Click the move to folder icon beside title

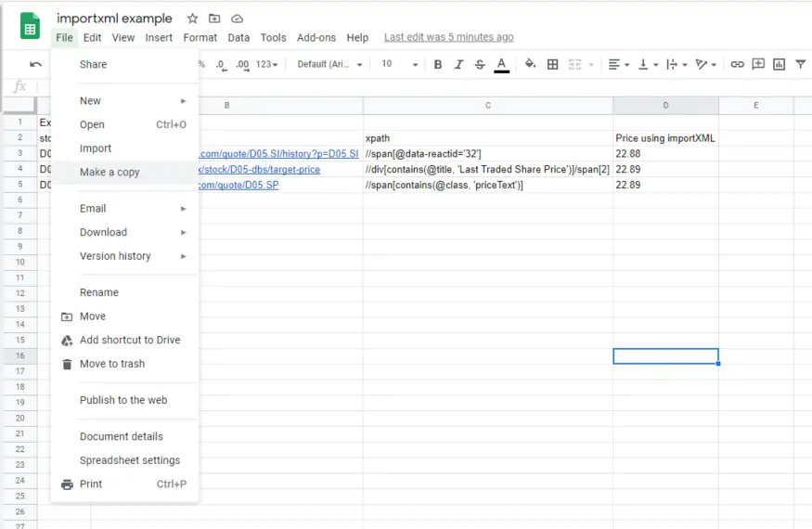214,19
